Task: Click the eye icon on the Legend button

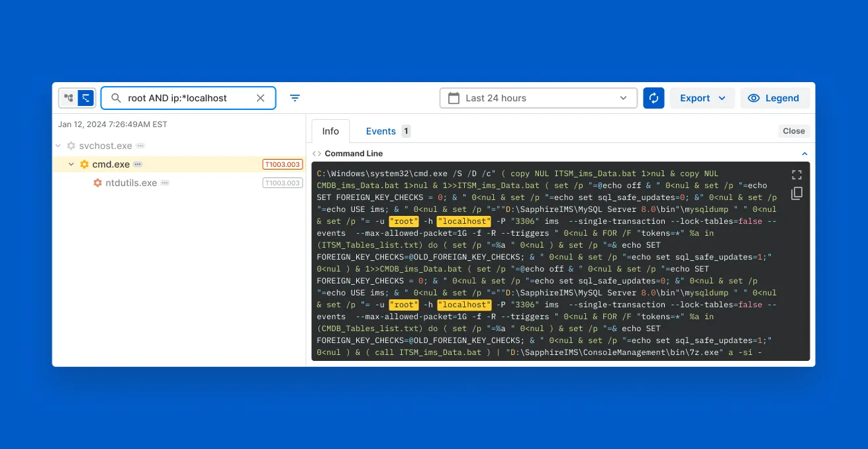Action: (754, 97)
